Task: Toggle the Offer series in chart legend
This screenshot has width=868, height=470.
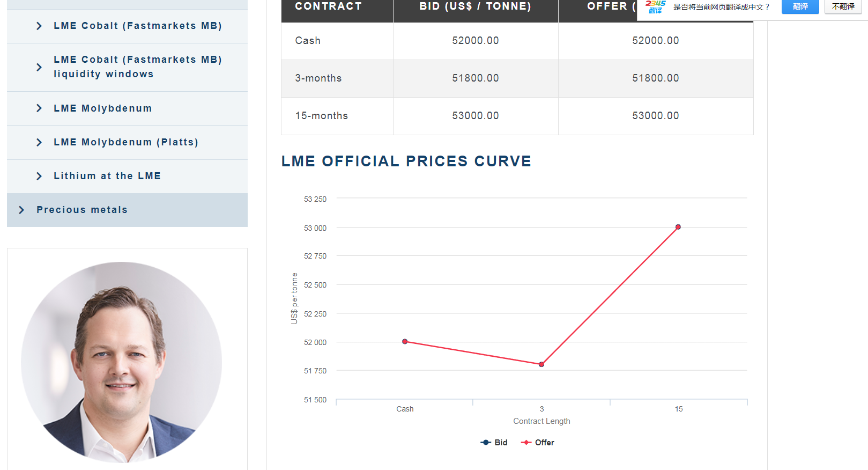Action: coord(538,443)
